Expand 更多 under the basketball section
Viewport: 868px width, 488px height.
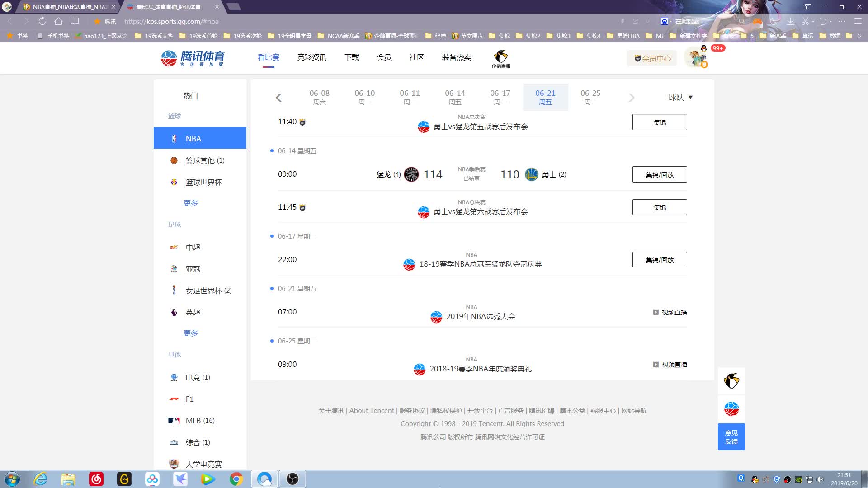click(x=191, y=203)
